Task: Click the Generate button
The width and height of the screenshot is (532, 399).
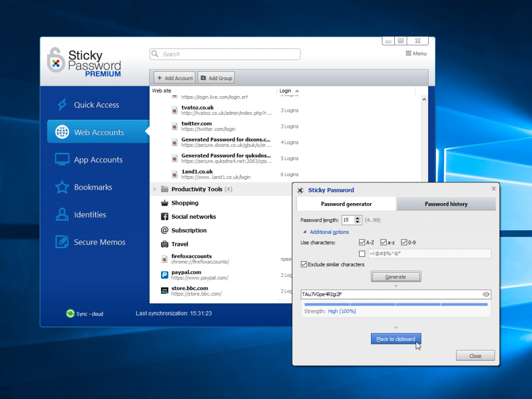Action: [395, 277]
